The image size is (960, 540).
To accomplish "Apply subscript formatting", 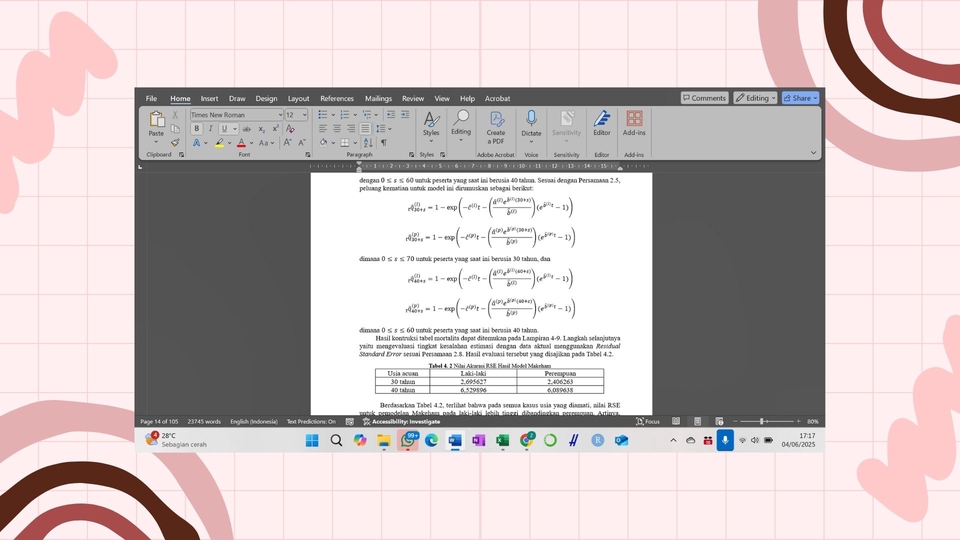I will 261,129.
